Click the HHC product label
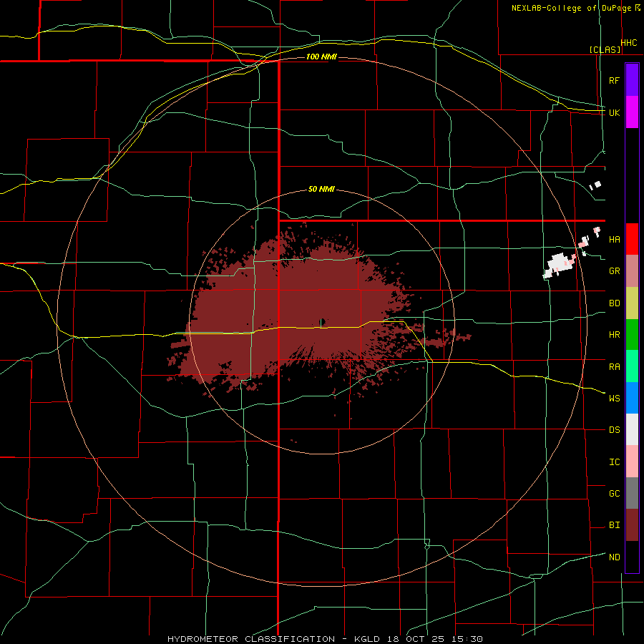This screenshot has width=644, height=644. point(629,43)
